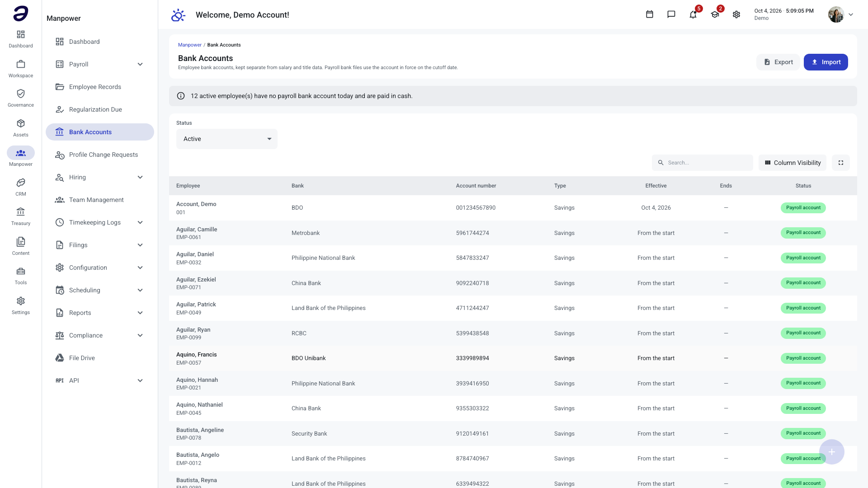Open Manpower Dashboard menu item

point(100,42)
